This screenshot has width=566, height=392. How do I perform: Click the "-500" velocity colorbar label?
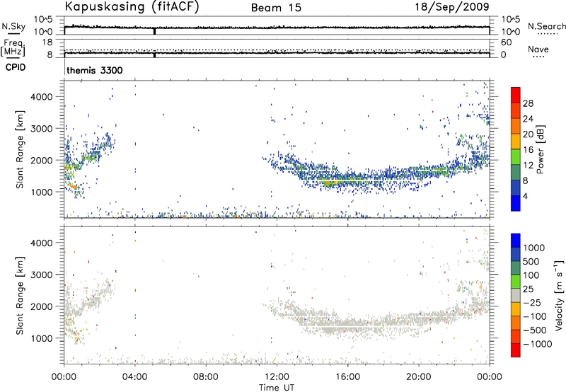[535, 330]
